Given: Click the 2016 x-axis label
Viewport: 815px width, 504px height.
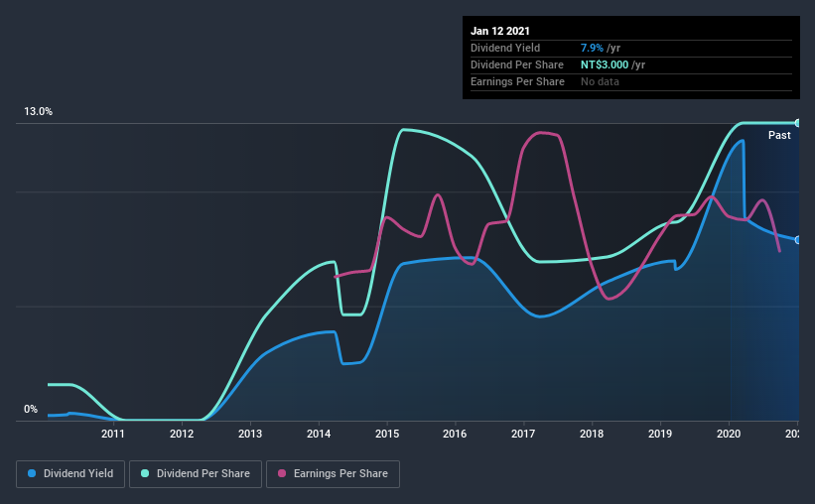Looking at the screenshot, I should click(x=455, y=434).
